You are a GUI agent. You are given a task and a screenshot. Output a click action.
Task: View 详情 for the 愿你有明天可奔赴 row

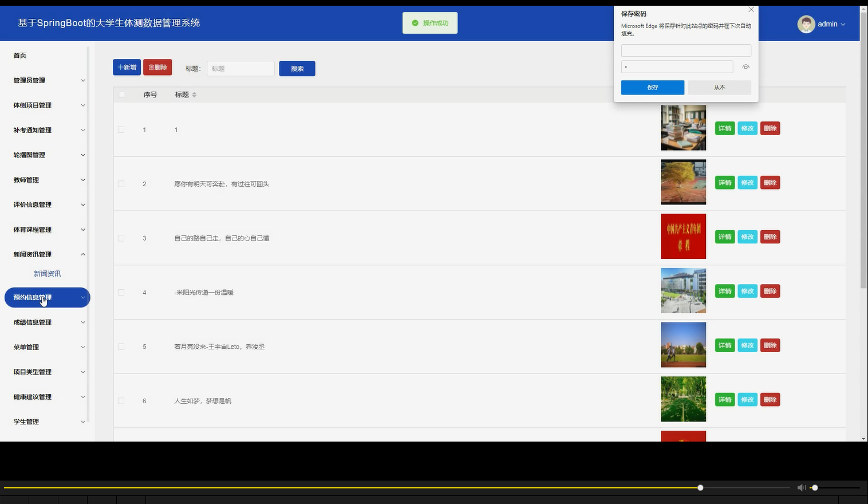point(725,183)
